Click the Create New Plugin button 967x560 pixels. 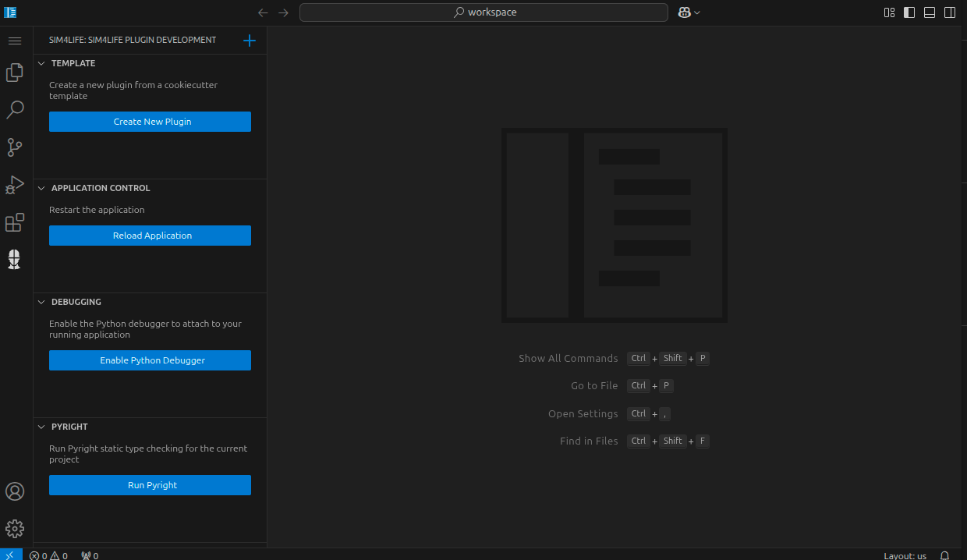coord(150,122)
